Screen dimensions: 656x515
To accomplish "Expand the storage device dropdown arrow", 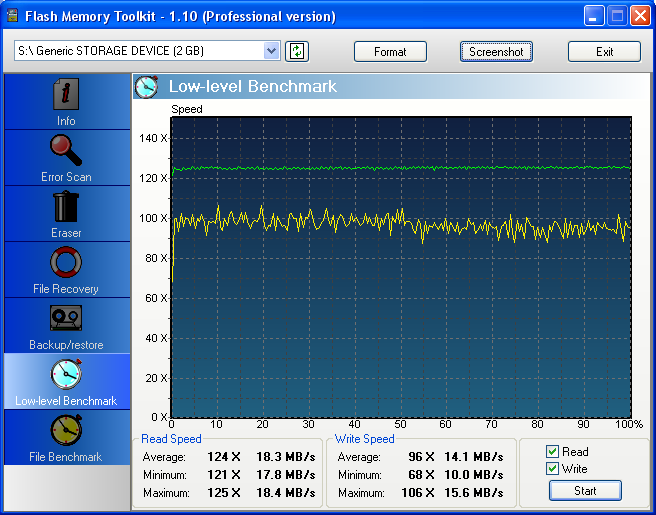I will (272, 51).
